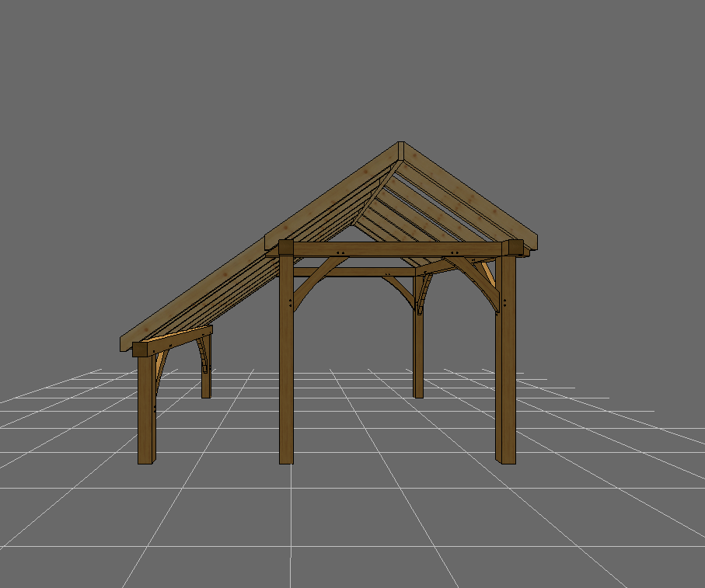Click the peg pair on the right main post

pyautogui.click(x=504, y=302)
